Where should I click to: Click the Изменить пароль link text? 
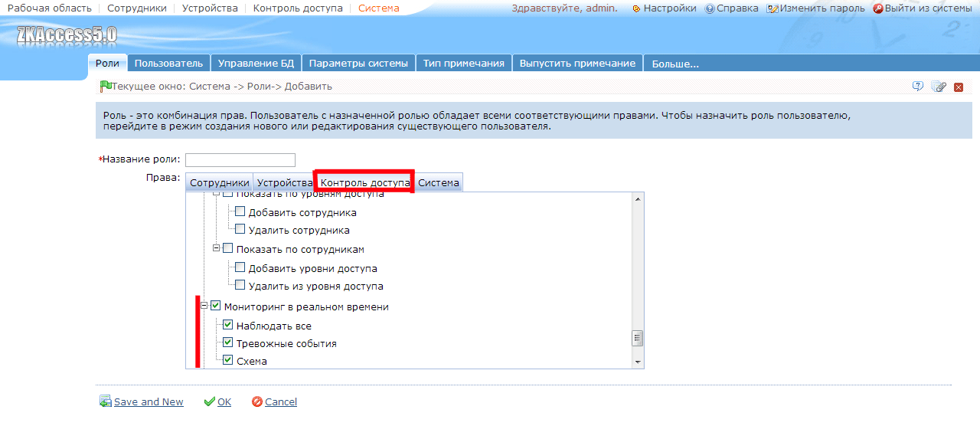coord(822,8)
